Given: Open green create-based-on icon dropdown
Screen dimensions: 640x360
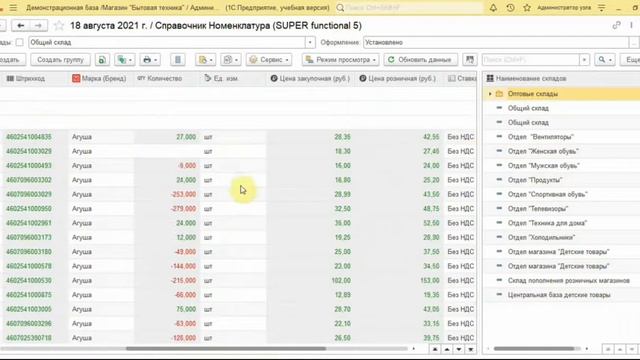Looking at the screenshot, I should click(124, 60).
